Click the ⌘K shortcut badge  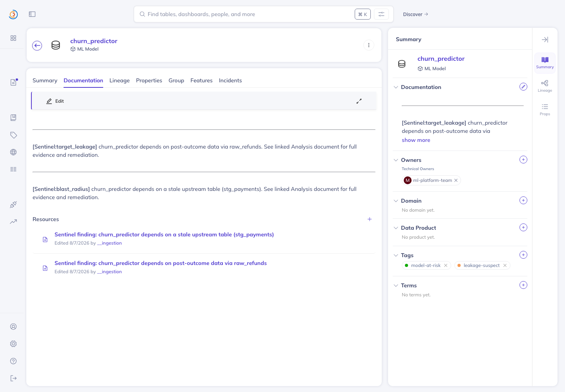coord(363,14)
